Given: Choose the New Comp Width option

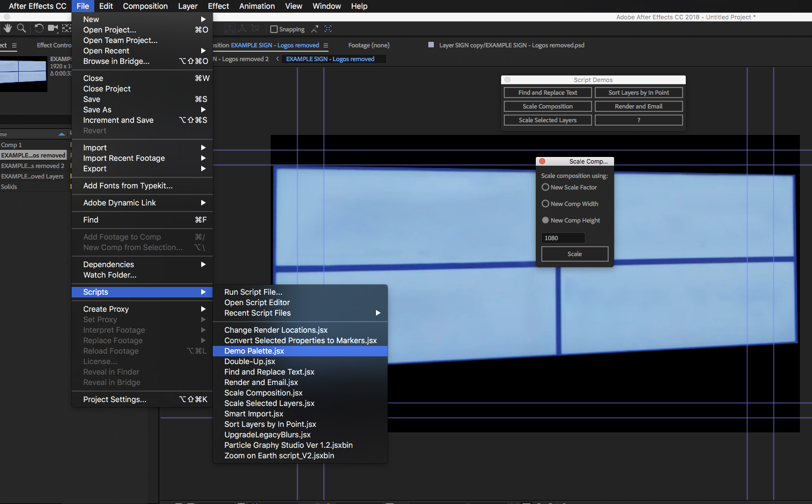Looking at the screenshot, I should (x=545, y=204).
